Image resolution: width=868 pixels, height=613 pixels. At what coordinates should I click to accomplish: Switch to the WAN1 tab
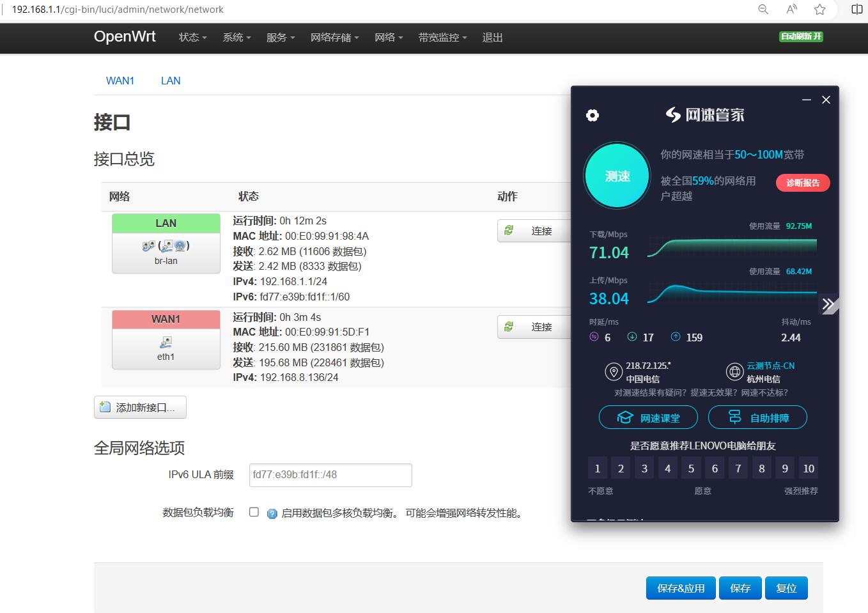click(x=120, y=81)
